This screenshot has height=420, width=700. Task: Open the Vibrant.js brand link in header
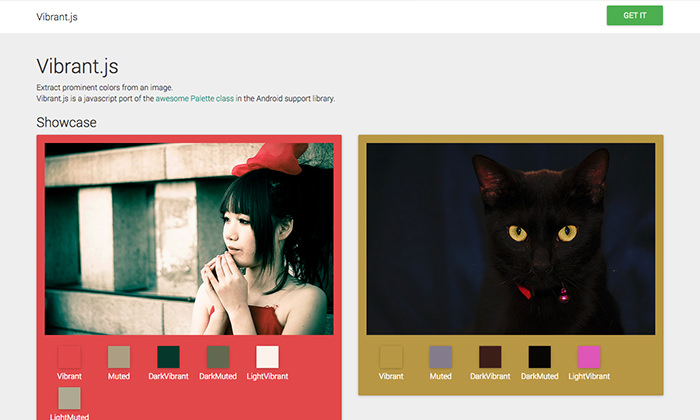click(x=57, y=17)
